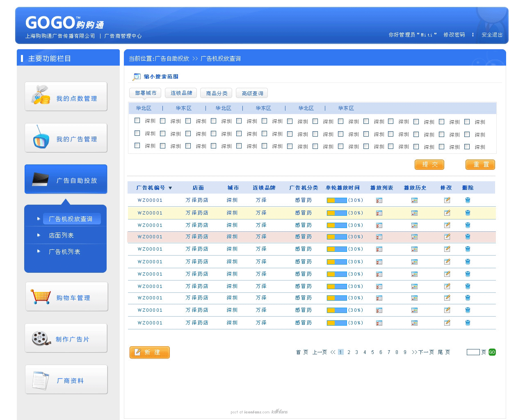Open 播放列表 icon in yellow highlighted row
This screenshot has width=525, height=420.
(x=379, y=213)
